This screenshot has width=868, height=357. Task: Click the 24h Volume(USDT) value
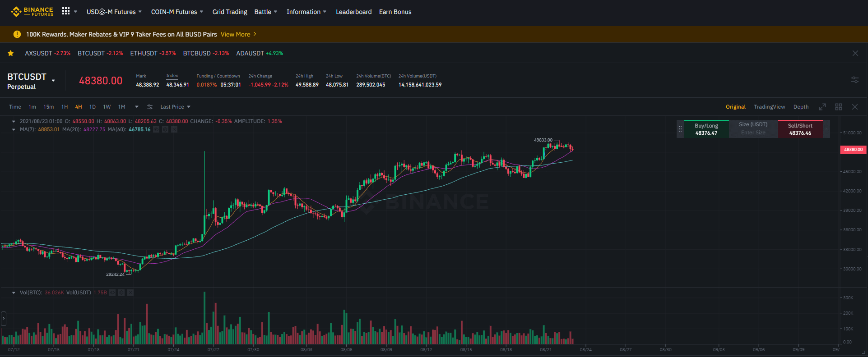pos(420,85)
